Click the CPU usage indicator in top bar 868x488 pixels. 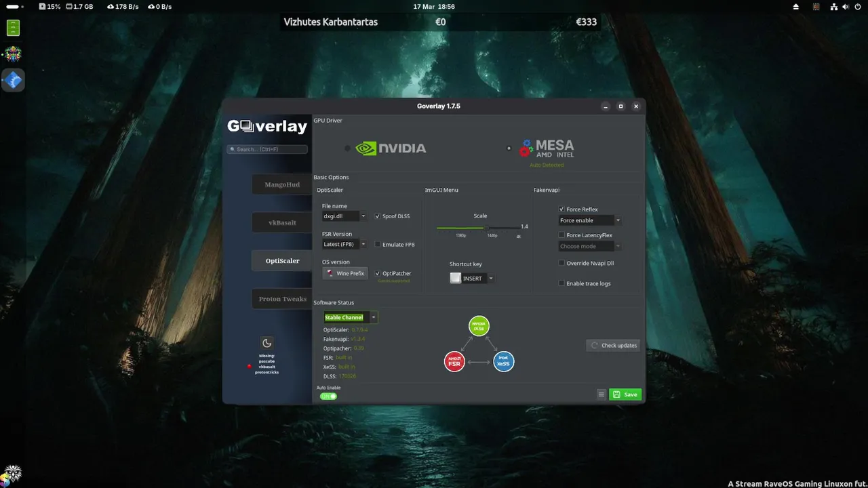click(50, 6)
